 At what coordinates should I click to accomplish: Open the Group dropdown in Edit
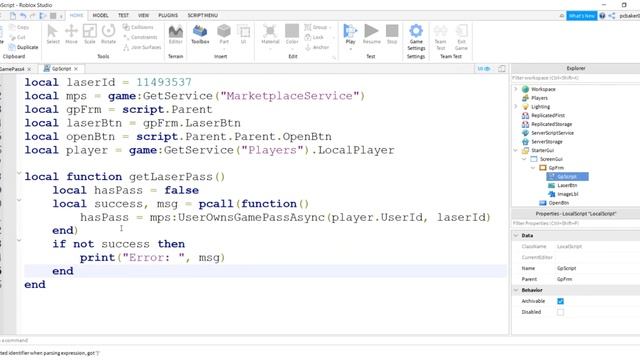(x=318, y=27)
